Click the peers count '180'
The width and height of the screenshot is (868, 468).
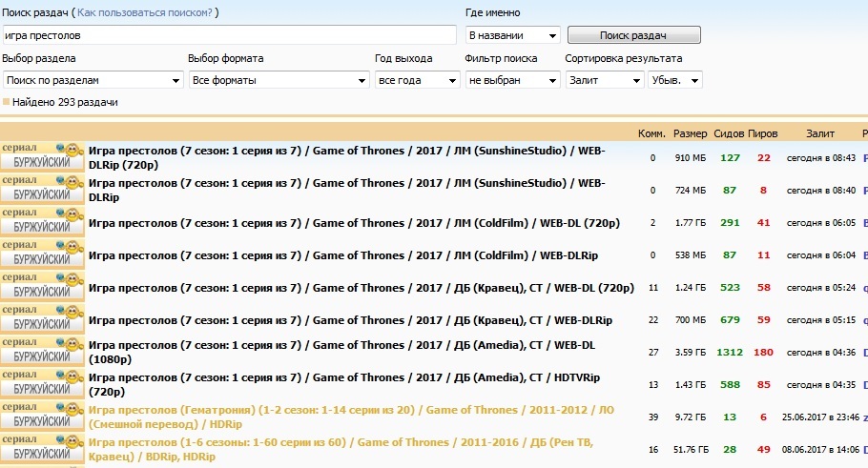[x=763, y=353]
